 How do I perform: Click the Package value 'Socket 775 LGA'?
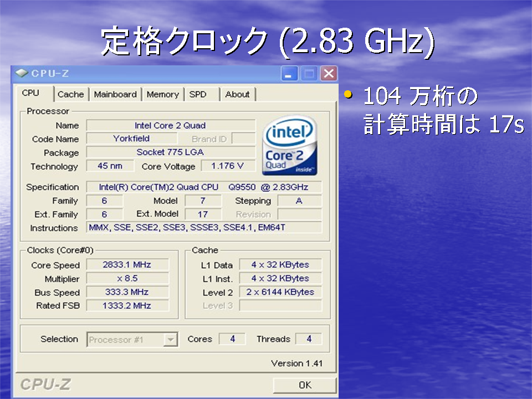[171, 152]
